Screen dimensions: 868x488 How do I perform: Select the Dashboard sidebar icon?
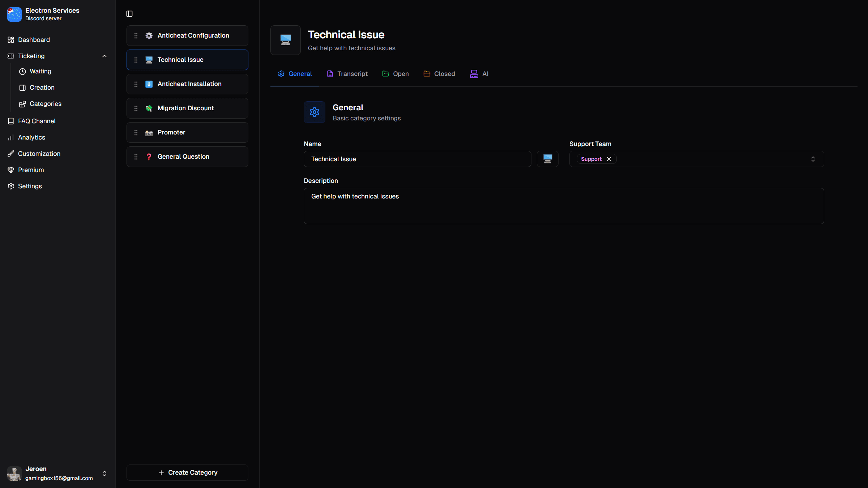click(x=10, y=40)
